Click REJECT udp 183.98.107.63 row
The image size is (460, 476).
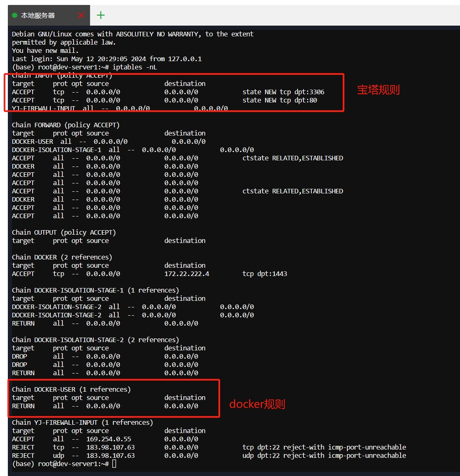(x=209, y=456)
